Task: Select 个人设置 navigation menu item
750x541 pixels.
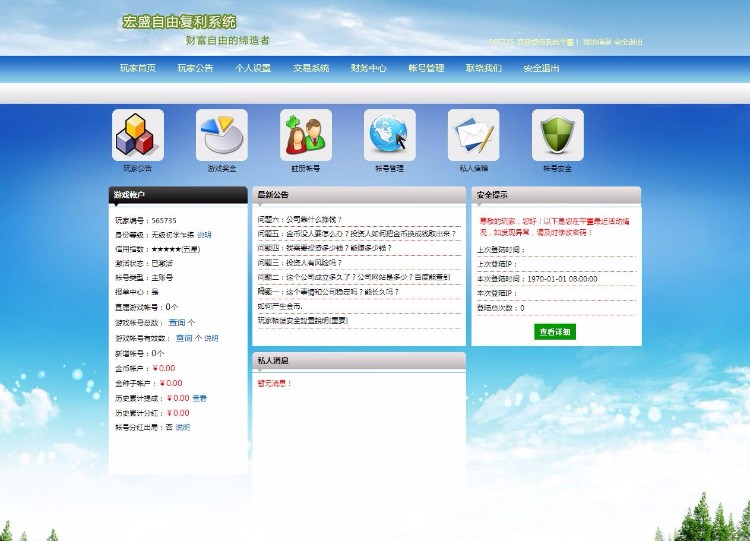Action: [253, 68]
